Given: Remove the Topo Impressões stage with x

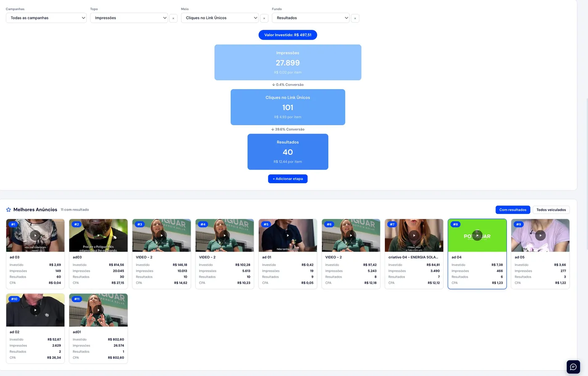Looking at the screenshot, I should click(173, 18).
